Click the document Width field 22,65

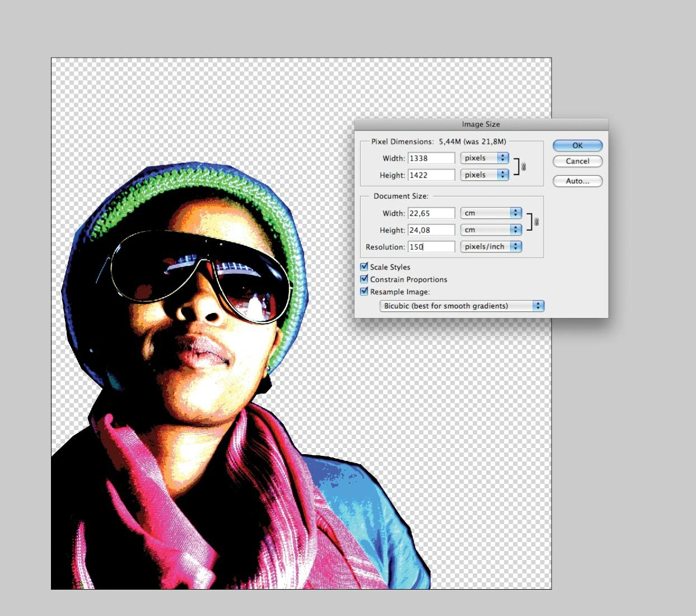pyautogui.click(x=431, y=213)
